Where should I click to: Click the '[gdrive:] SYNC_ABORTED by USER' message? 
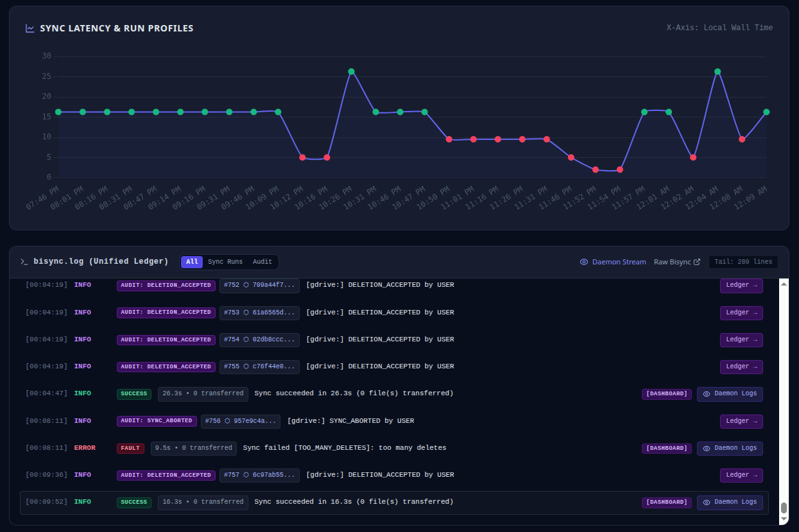point(350,421)
